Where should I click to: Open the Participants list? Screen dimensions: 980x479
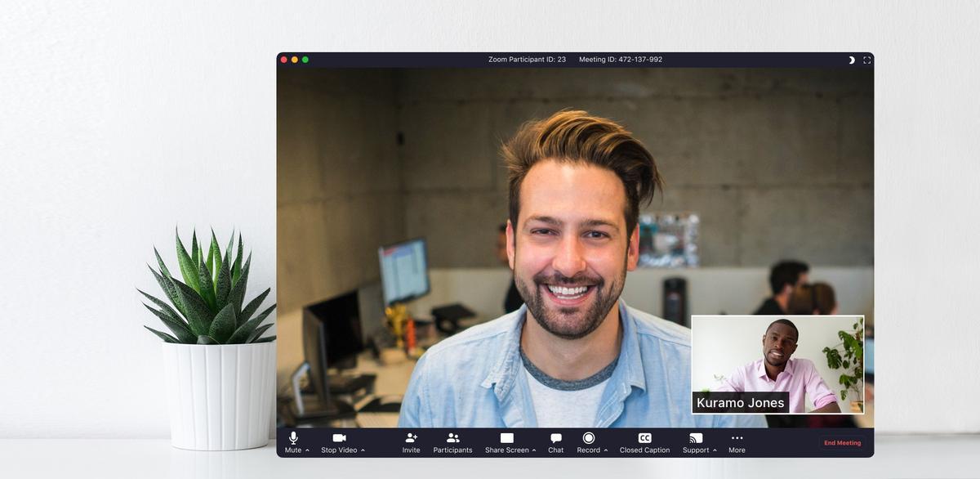tap(452, 439)
